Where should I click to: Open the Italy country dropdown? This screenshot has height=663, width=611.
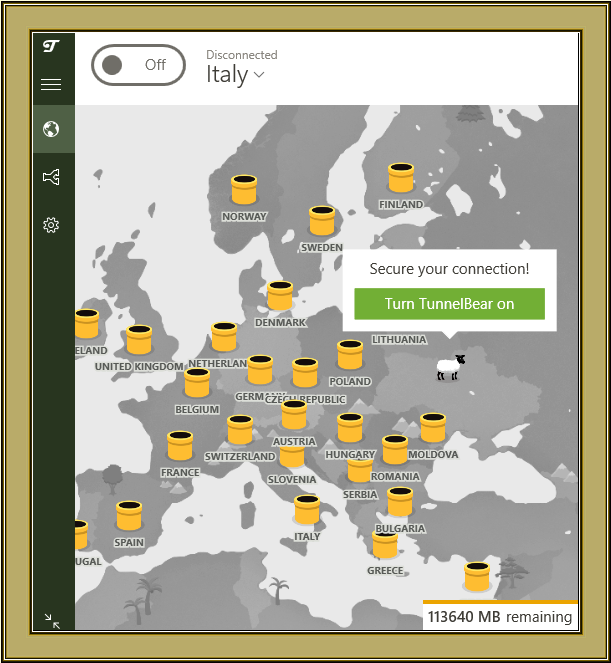click(235, 75)
